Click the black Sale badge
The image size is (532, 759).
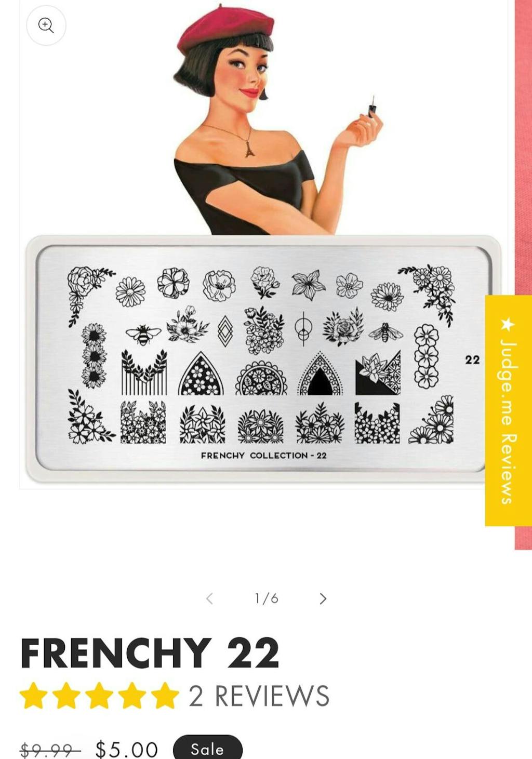(x=207, y=749)
